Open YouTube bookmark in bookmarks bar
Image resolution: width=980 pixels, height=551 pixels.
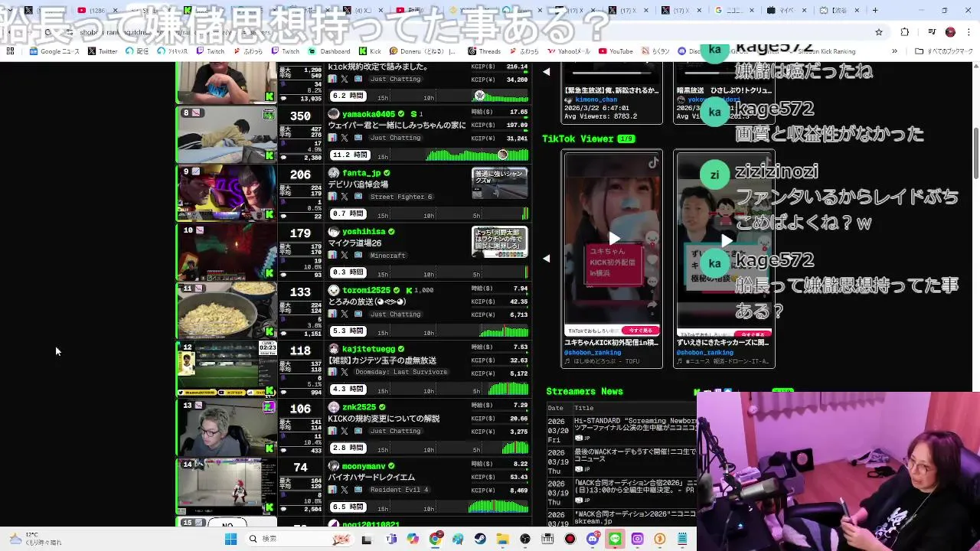[x=616, y=51]
